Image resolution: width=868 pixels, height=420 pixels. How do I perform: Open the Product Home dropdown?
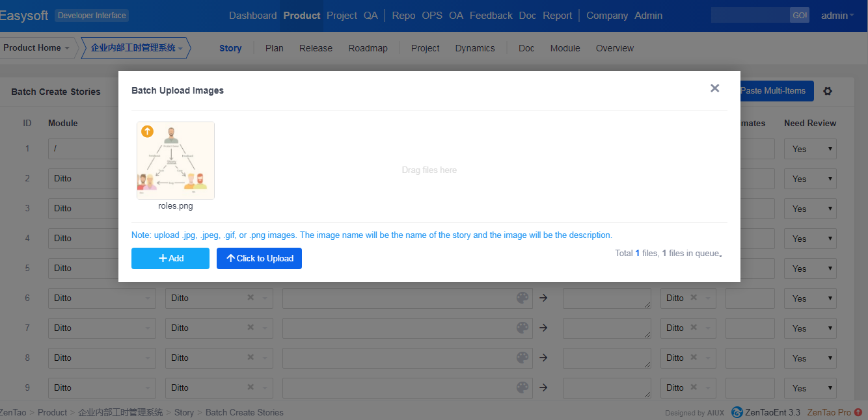36,48
